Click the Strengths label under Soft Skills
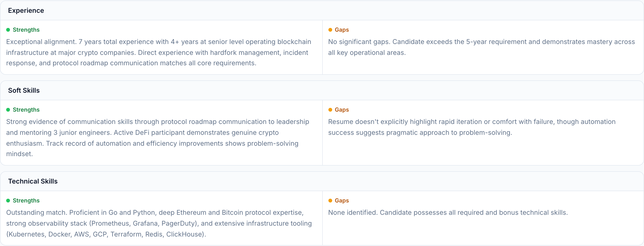 point(26,110)
